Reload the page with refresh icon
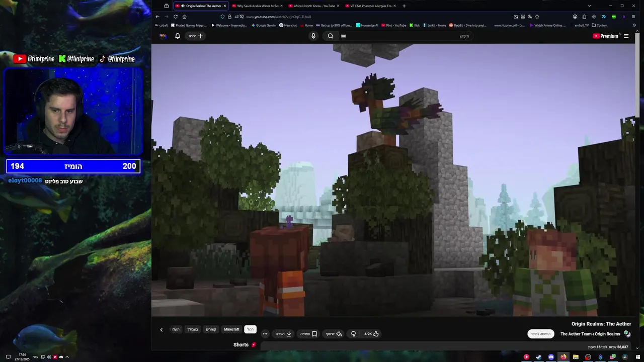This screenshot has width=644, height=362. point(176,17)
